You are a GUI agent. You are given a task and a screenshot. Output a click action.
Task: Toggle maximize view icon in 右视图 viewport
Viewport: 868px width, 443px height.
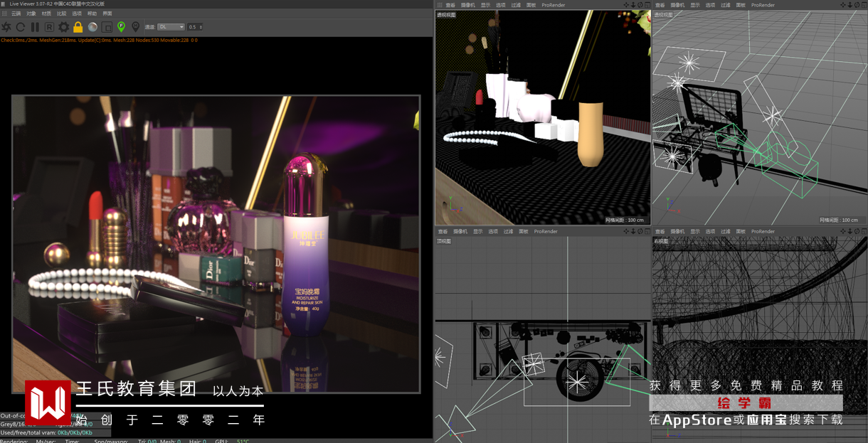pos(864,231)
